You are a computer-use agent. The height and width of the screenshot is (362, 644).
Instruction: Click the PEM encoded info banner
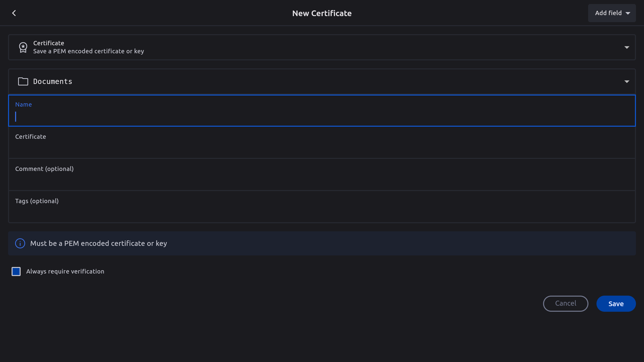(322, 243)
